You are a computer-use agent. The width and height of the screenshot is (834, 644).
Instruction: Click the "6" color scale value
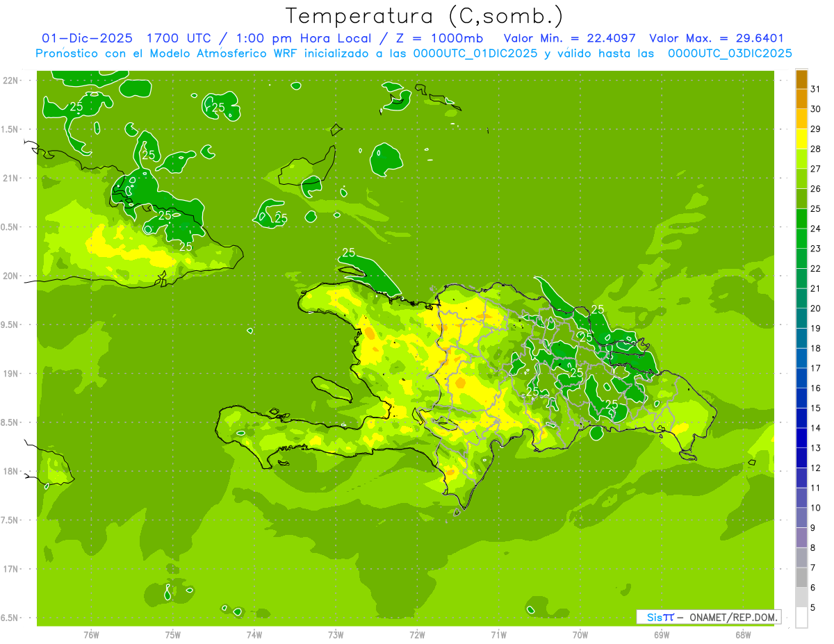[813, 588]
